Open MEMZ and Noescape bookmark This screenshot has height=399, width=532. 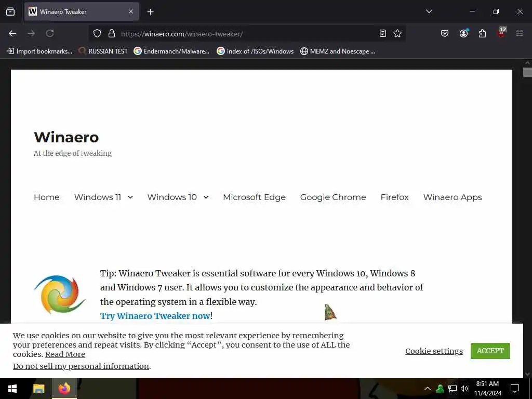click(338, 51)
